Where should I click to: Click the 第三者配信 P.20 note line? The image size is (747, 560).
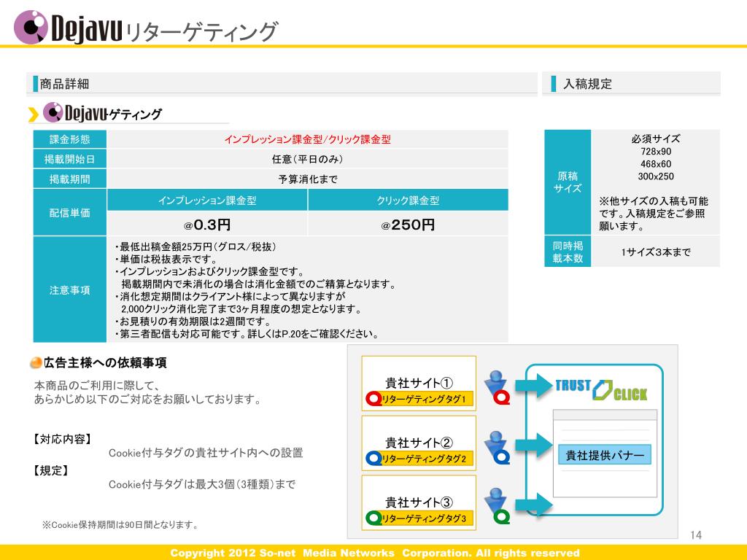point(247,334)
